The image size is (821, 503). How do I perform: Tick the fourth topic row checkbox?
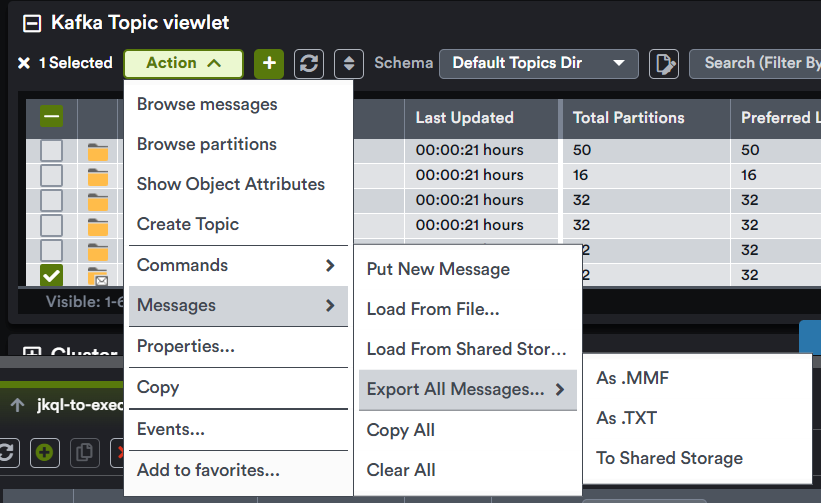pyautogui.click(x=51, y=225)
